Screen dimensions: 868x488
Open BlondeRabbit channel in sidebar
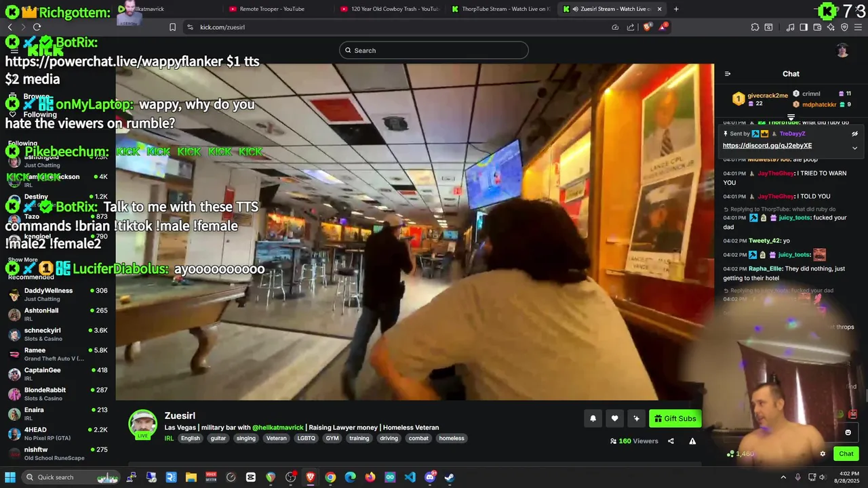click(58, 394)
